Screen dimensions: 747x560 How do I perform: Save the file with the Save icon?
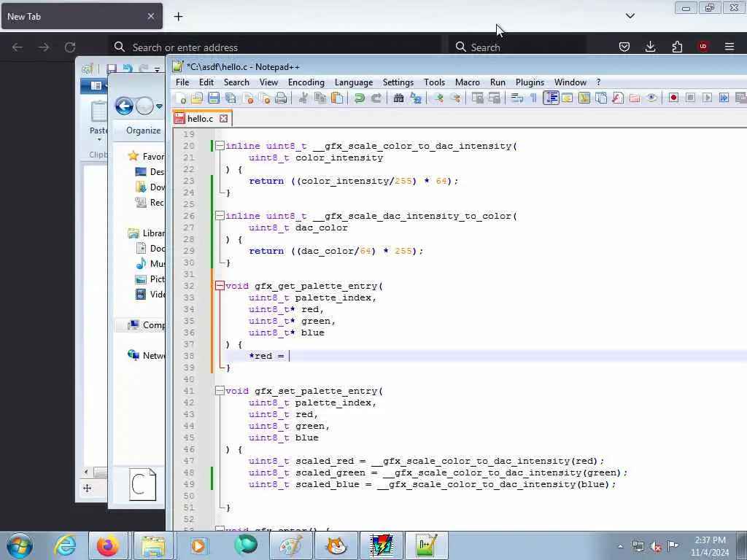(x=214, y=98)
